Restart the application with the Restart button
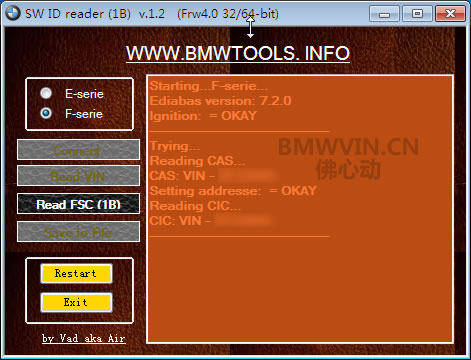471x360 pixels. [x=76, y=274]
